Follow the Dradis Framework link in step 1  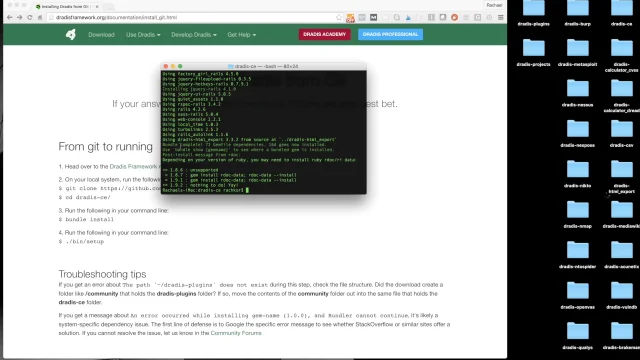(134, 167)
